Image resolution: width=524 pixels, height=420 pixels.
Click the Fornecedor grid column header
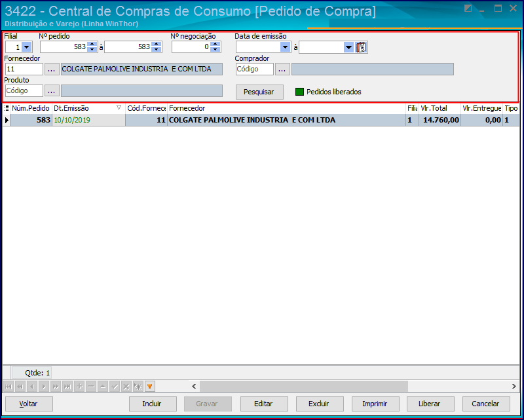pyautogui.click(x=286, y=108)
